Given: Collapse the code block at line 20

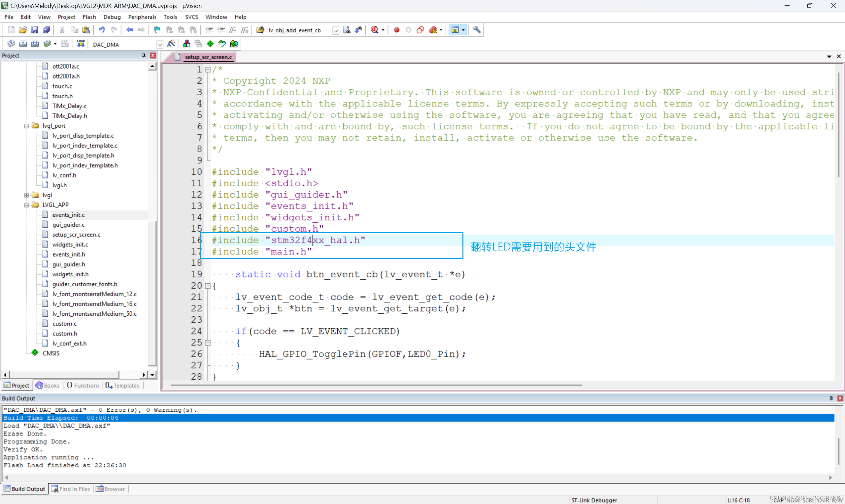Looking at the screenshot, I should tap(208, 286).
